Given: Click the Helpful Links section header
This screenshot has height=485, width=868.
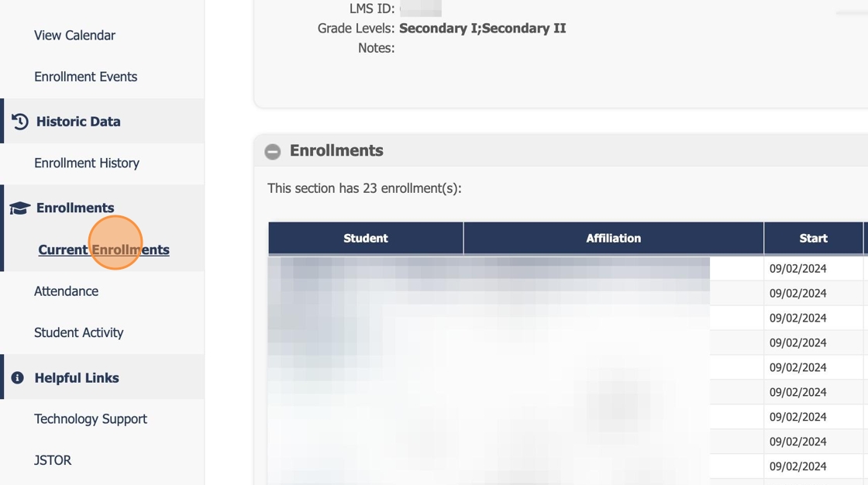Looking at the screenshot, I should click(x=77, y=378).
